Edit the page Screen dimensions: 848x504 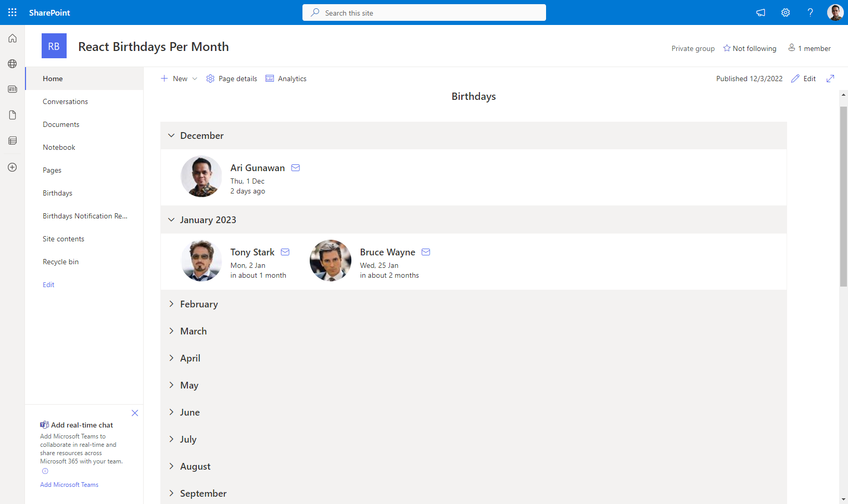click(803, 79)
